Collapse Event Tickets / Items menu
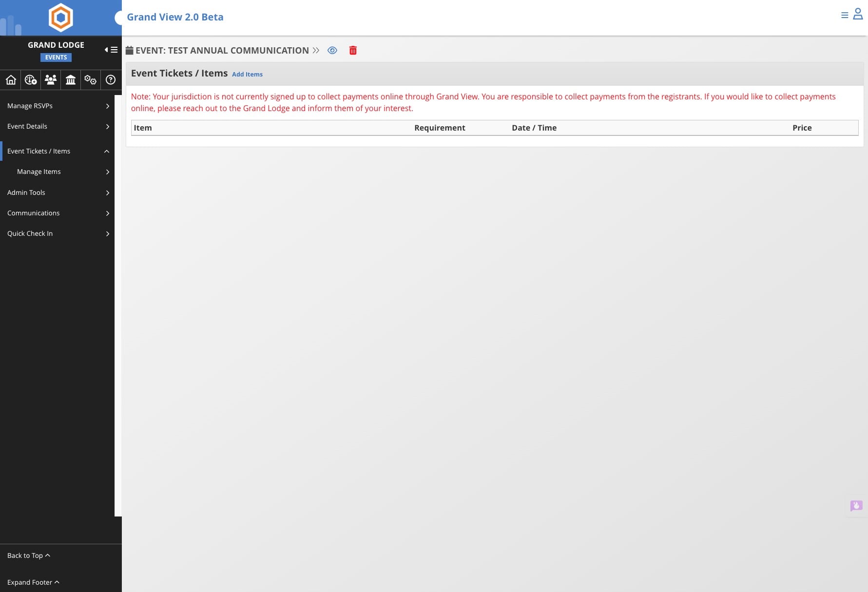Image resolution: width=868 pixels, height=592 pixels. coord(58,151)
